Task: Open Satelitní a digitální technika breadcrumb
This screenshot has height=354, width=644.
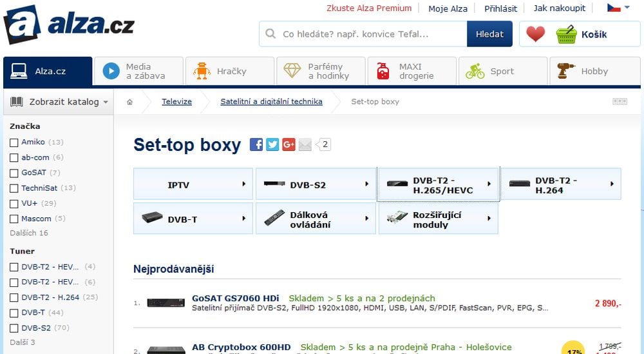Action: 271,101
